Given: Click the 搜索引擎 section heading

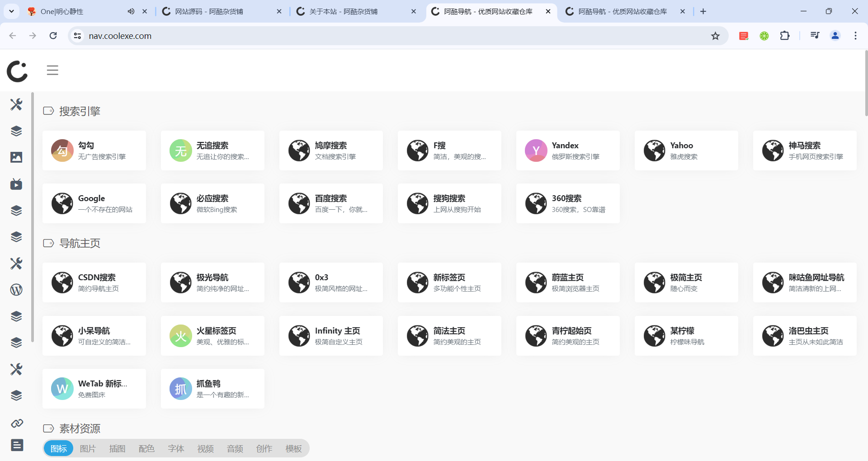Looking at the screenshot, I should (x=80, y=111).
